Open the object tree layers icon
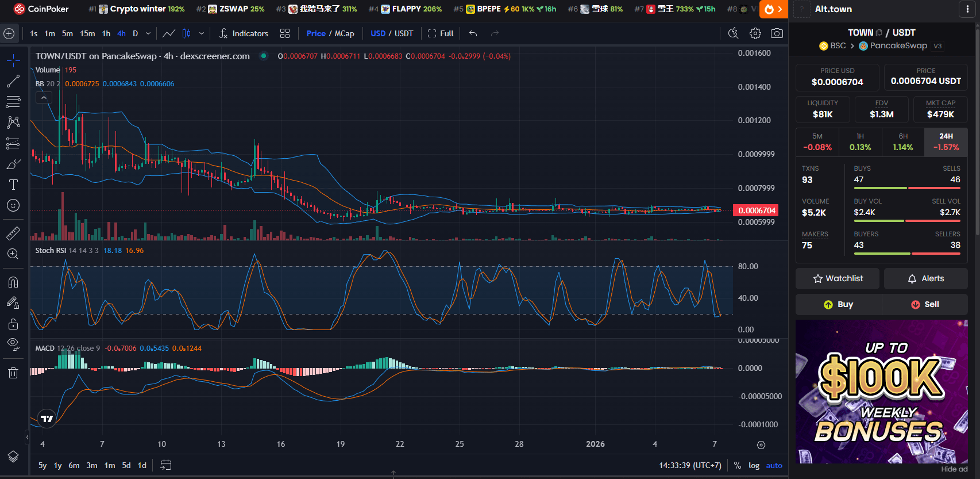The width and height of the screenshot is (980, 479). coord(13,457)
